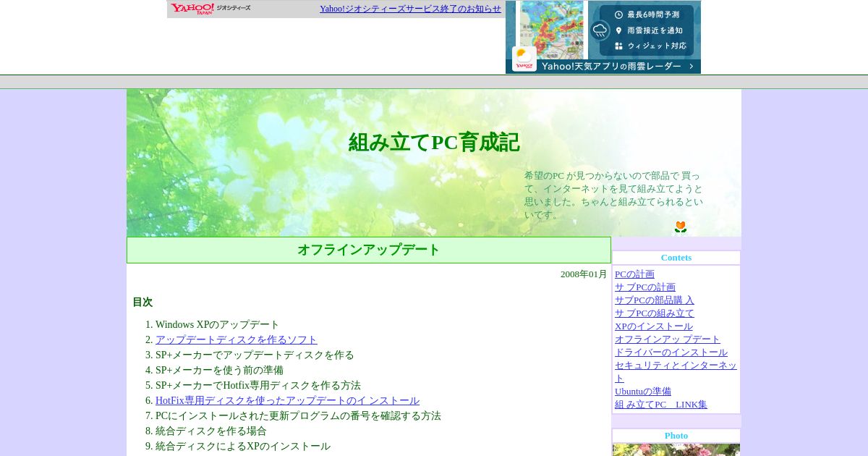
Task: Click the clock icon beside 最長6時間予測
Action: point(618,14)
